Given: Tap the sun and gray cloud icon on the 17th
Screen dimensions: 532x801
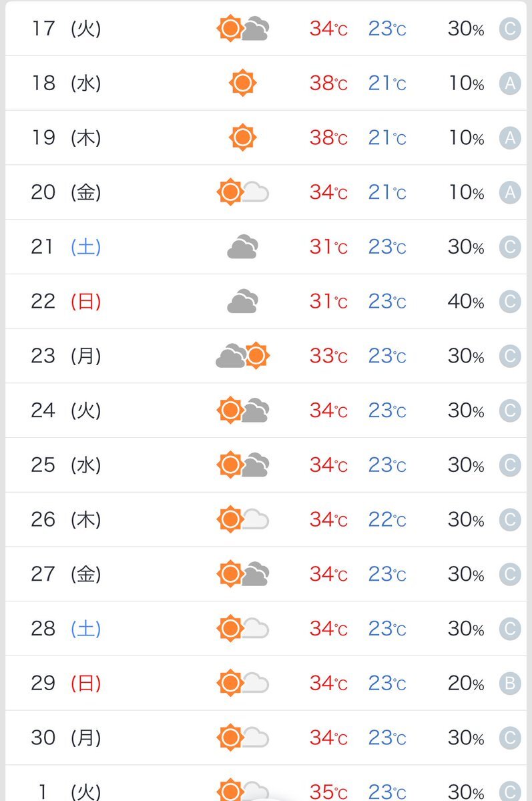Looking at the screenshot, I should tap(244, 29).
